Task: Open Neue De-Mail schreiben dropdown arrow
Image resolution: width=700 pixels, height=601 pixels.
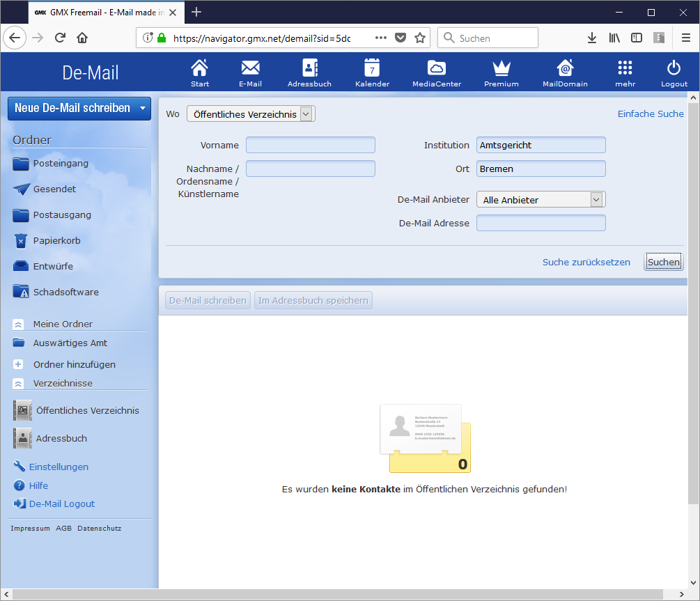Action: 143,109
